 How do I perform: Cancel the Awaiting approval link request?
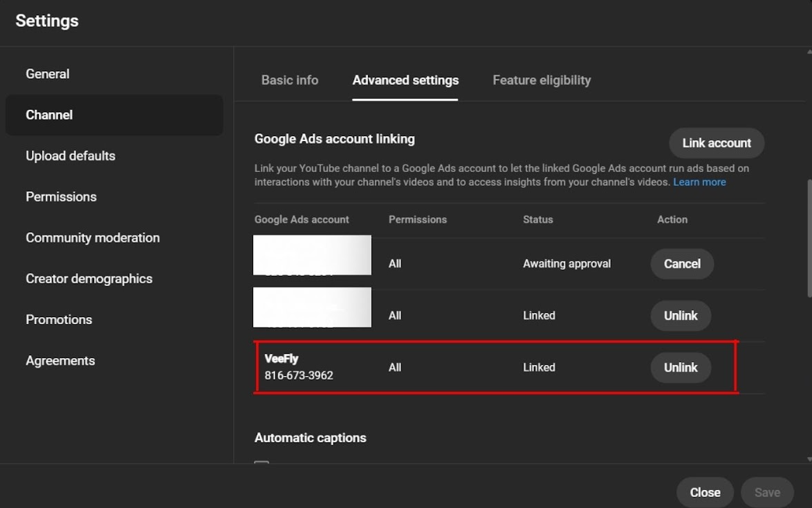coord(682,264)
